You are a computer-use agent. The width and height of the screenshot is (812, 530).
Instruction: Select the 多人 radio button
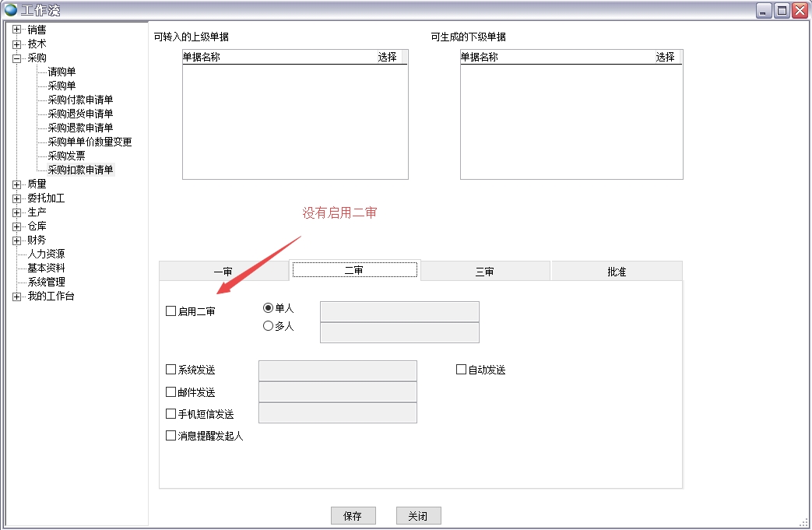tap(269, 326)
